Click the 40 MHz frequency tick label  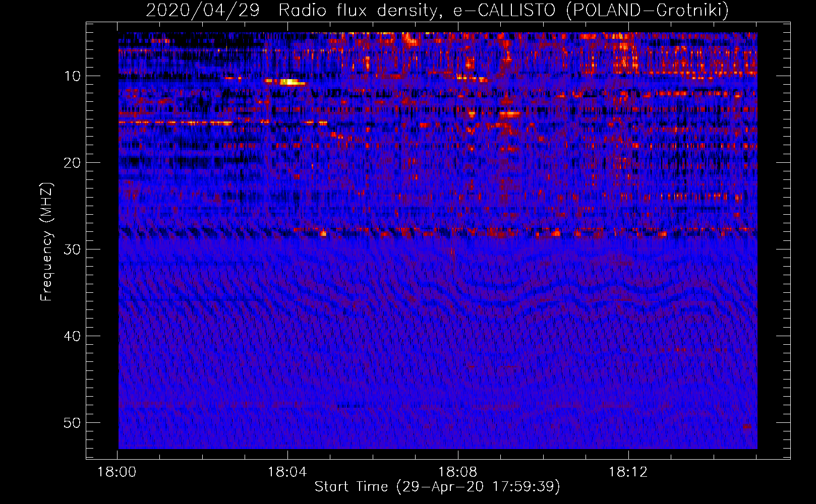coord(72,336)
